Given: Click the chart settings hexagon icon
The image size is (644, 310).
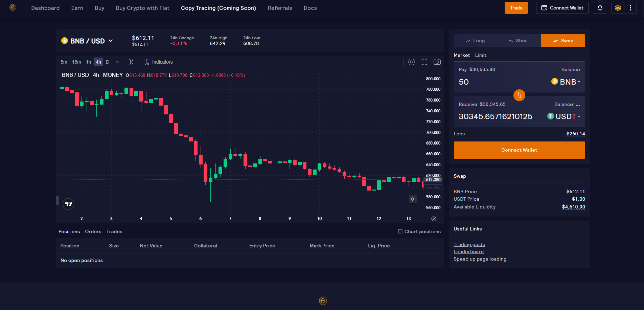Looking at the screenshot, I should pyautogui.click(x=411, y=62).
